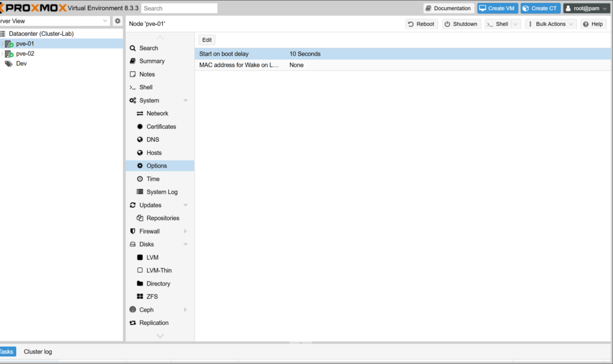
Task: Switch to the Cluster log tab
Action: click(x=38, y=352)
